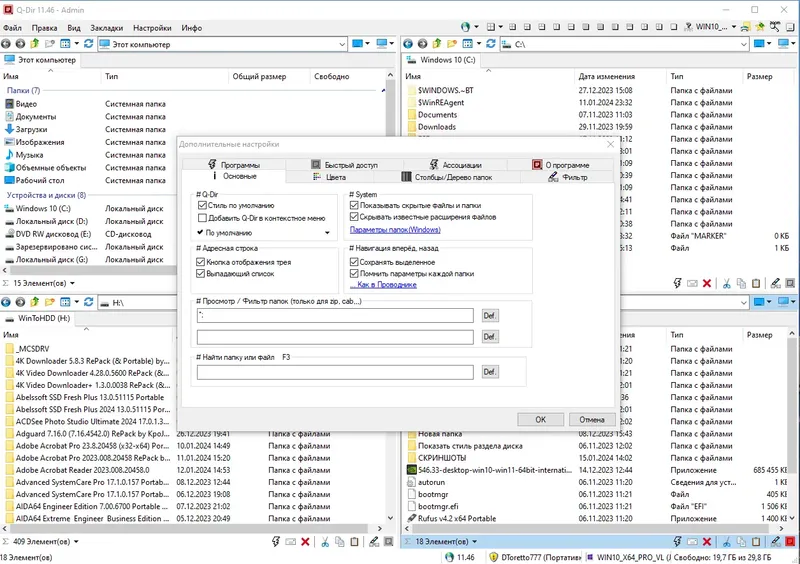This screenshot has width=800, height=564.
Task: Click the four-pane layout icon in top toolbar
Action: (491, 27)
